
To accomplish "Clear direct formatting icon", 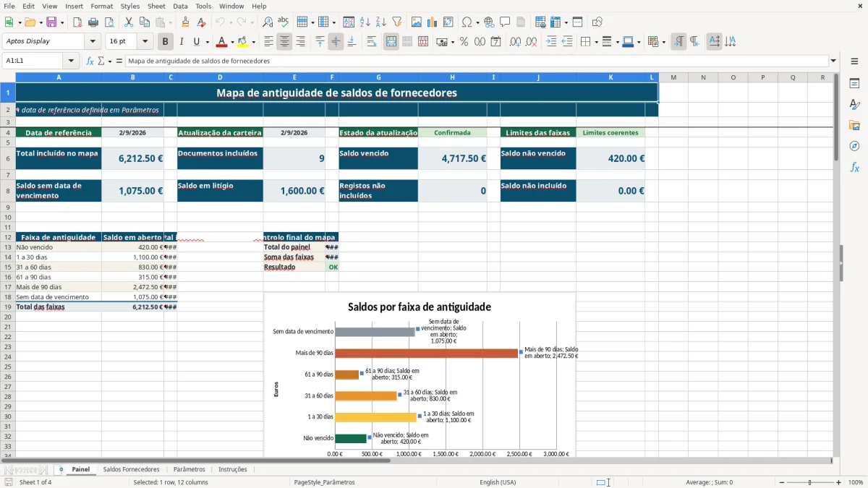I will (x=201, y=22).
